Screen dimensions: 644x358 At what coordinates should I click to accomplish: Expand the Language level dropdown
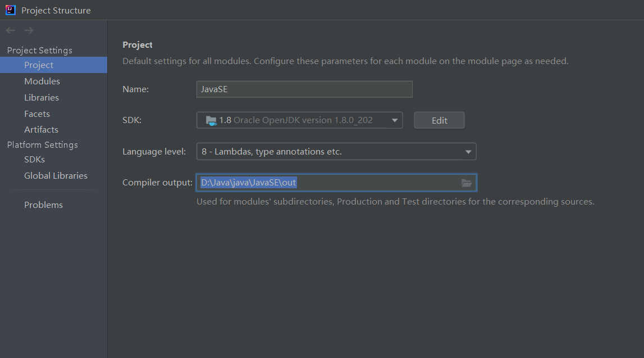[x=468, y=152]
